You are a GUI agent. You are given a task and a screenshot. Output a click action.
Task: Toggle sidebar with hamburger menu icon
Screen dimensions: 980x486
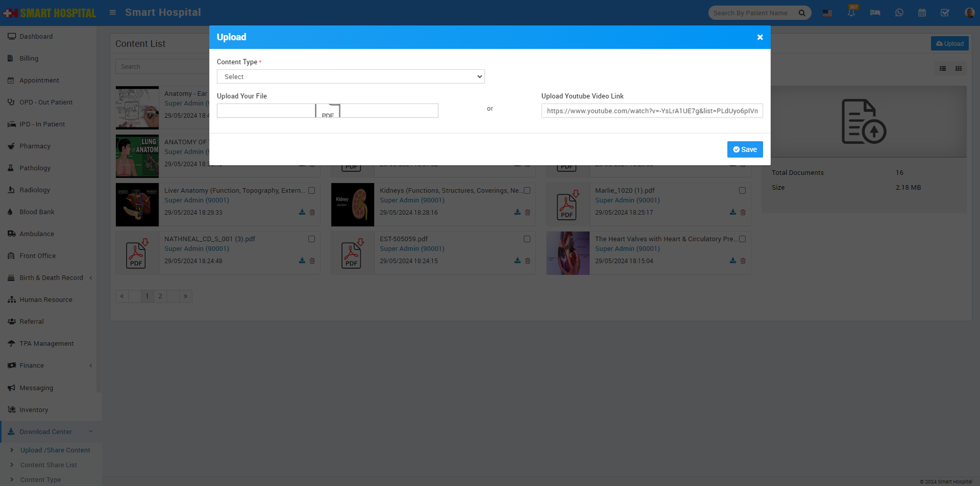click(x=113, y=12)
